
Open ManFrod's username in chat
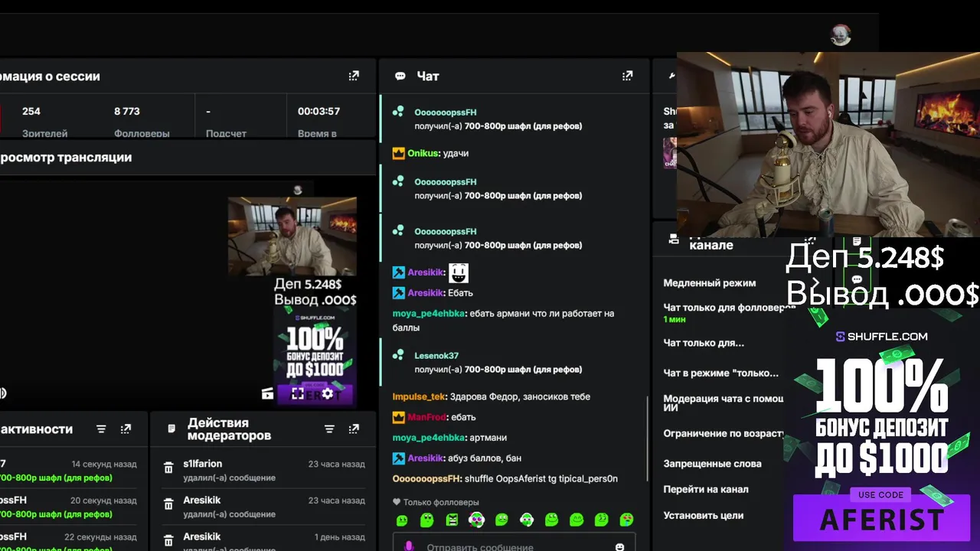[x=426, y=417]
